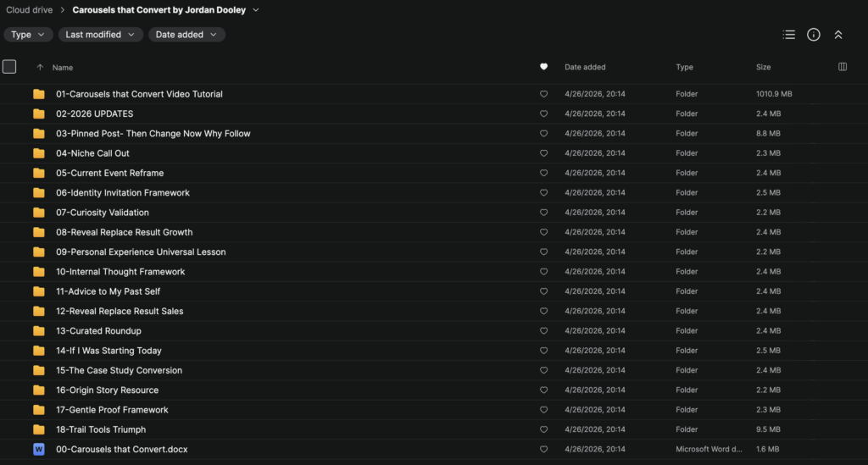This screenshot has width=868, height=465.
Task: Click the Word icon for 00-Carousels that Convert.docx
Action: point(39,450)
